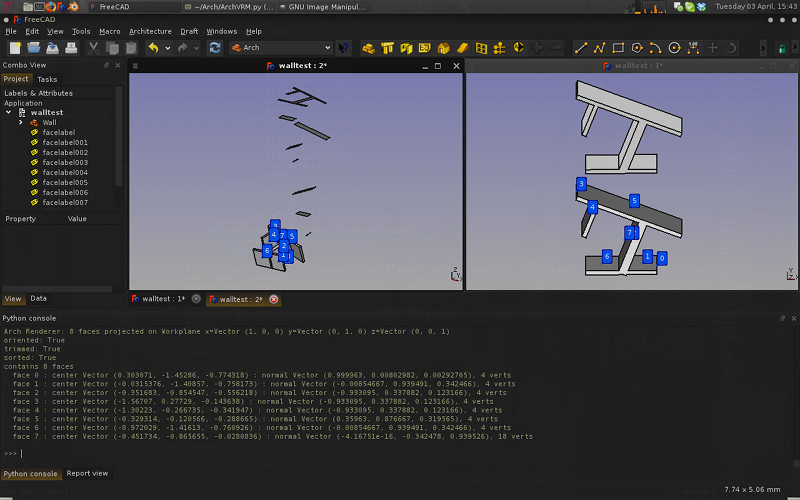Float the Combo View panel

coord(106,65)
